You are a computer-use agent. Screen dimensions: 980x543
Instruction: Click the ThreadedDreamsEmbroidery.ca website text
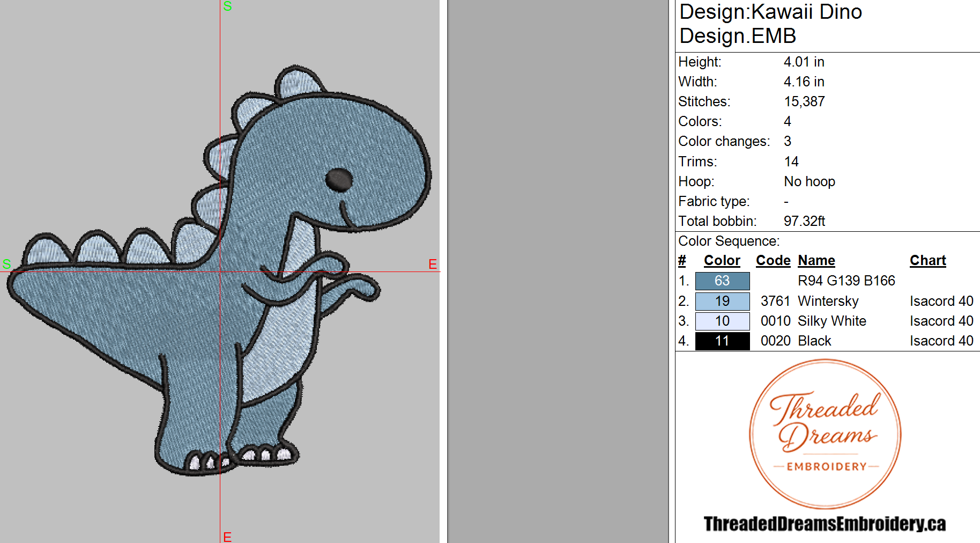[825, 524]
